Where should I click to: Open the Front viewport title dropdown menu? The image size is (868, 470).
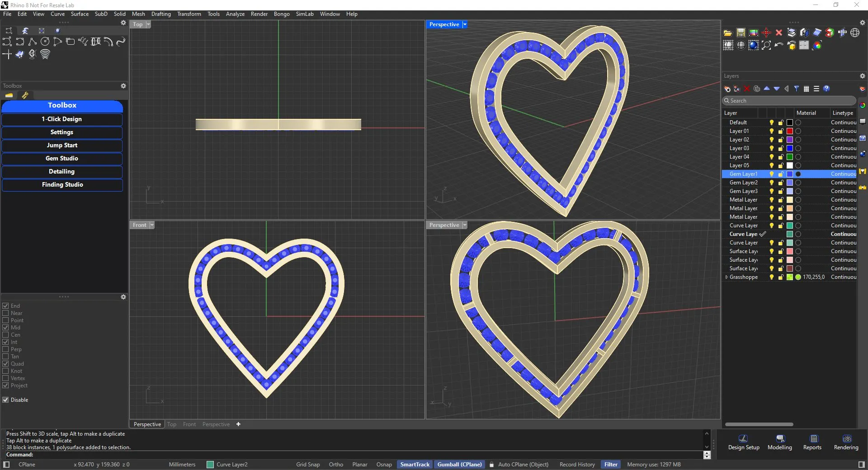[152, 225]
